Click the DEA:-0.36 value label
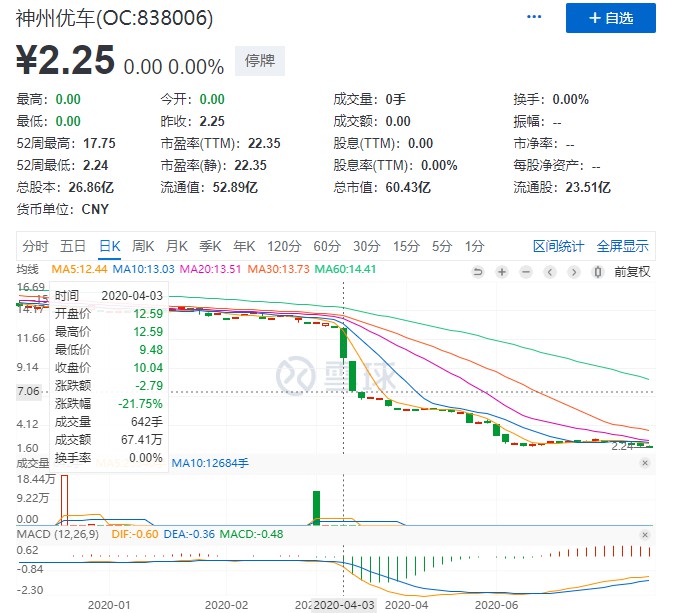Image resolution: width=676 pixels, height=613 pixels. click(189, 534)
